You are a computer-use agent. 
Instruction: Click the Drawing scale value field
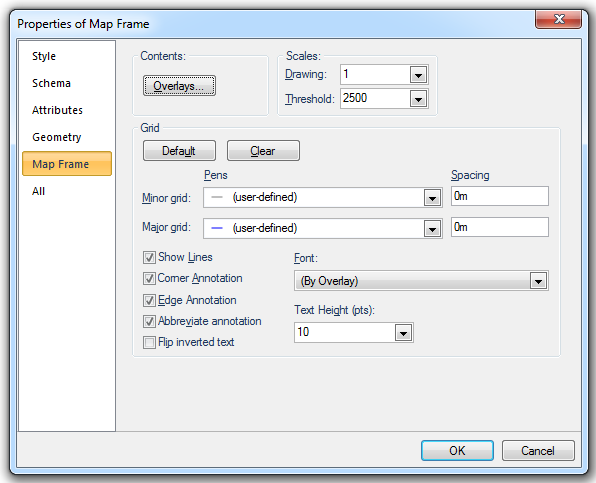[375, 74]
